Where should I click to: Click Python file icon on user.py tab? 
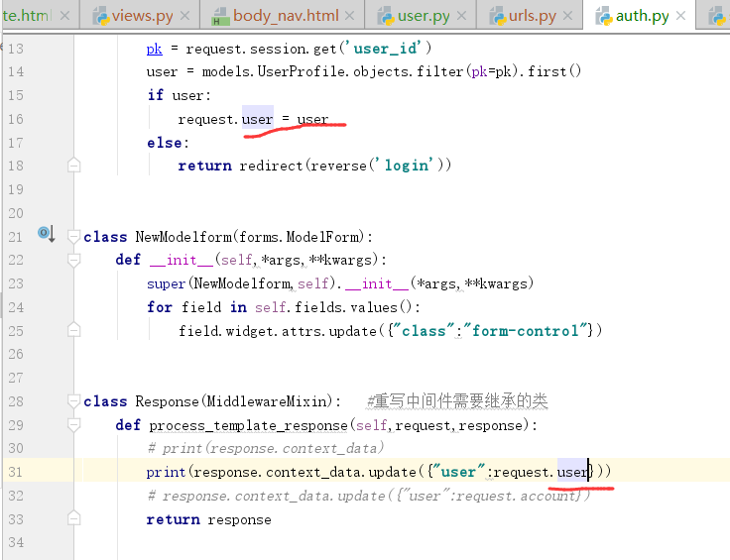[x=386, y=17]
